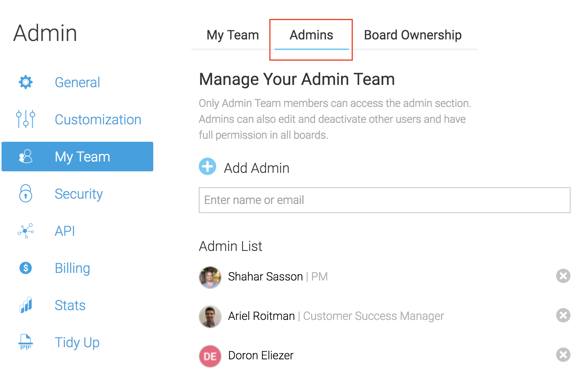This screenshot has width=588, height=376.
Task: Click the Customization sliders icon
Action: click(x=26, y=119)
